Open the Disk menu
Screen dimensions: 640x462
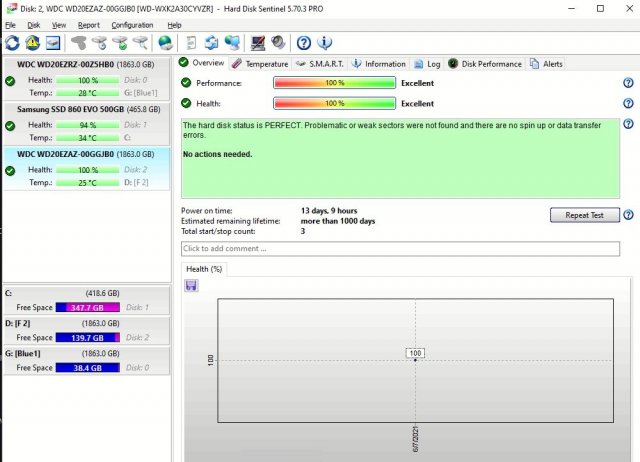pyautogui.click(x=34, y=24)
